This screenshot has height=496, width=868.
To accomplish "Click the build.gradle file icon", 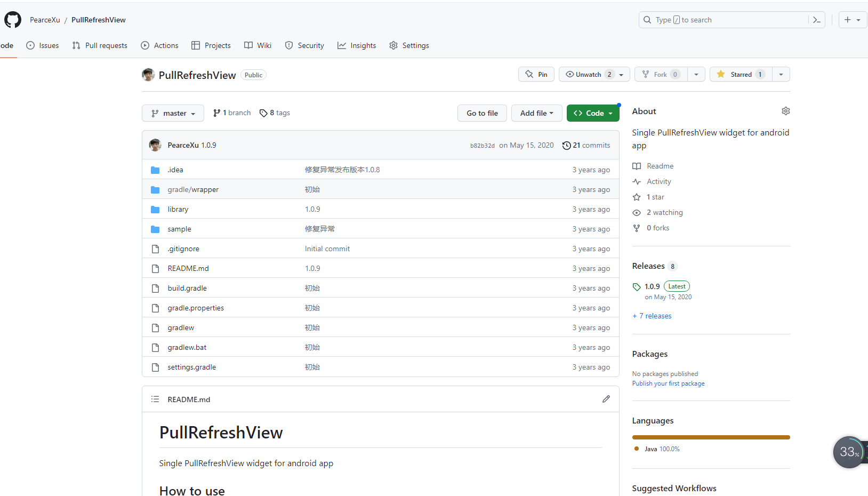I will (155, 288).
